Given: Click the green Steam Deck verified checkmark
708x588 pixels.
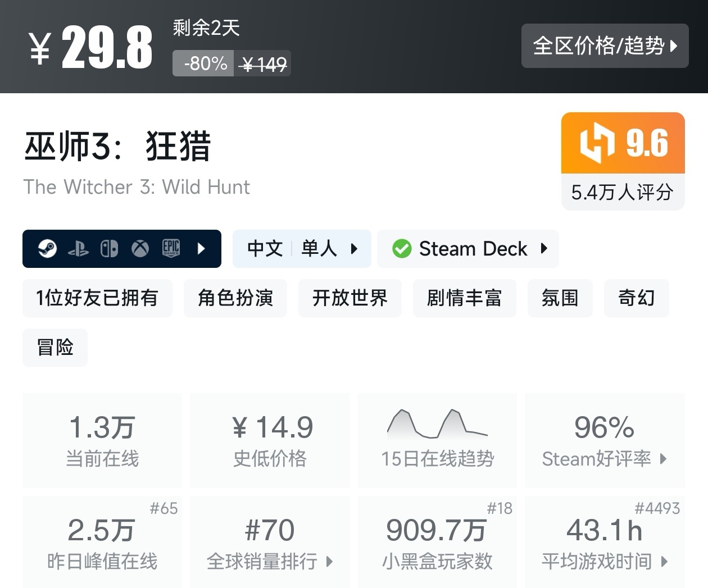Looking at the screenshot, I should [402, 249].
